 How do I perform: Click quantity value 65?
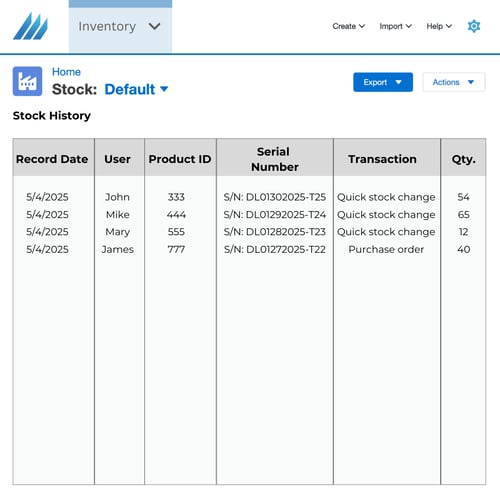click(x=463, y=215)
